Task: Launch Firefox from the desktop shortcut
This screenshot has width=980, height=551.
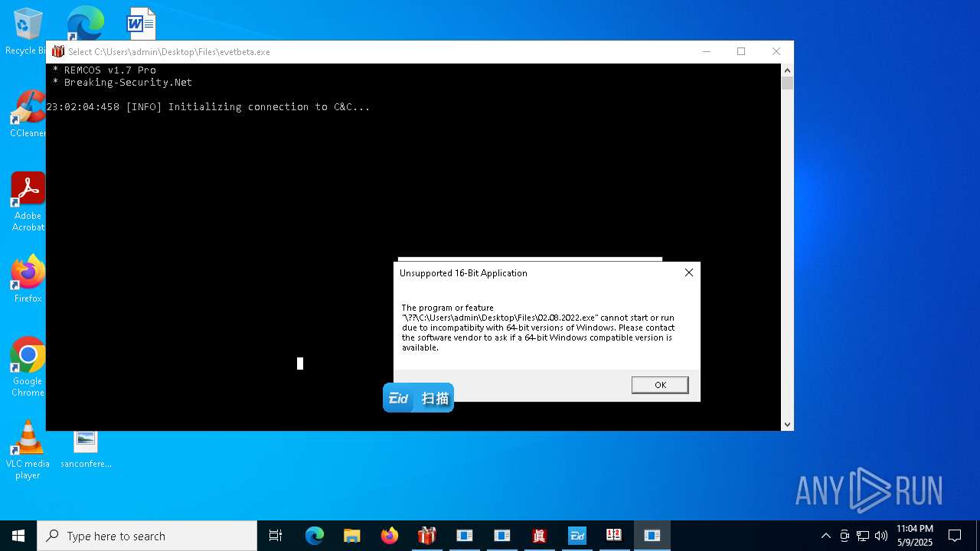Action: click(28, 279)
